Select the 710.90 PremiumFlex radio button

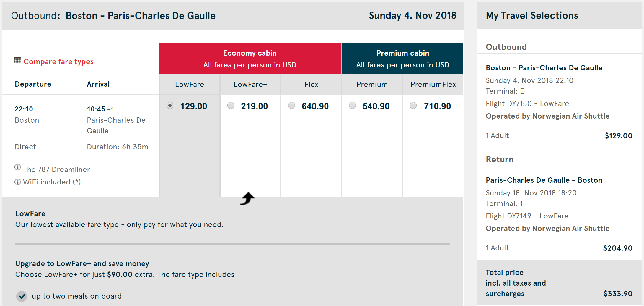click(413, 106)
